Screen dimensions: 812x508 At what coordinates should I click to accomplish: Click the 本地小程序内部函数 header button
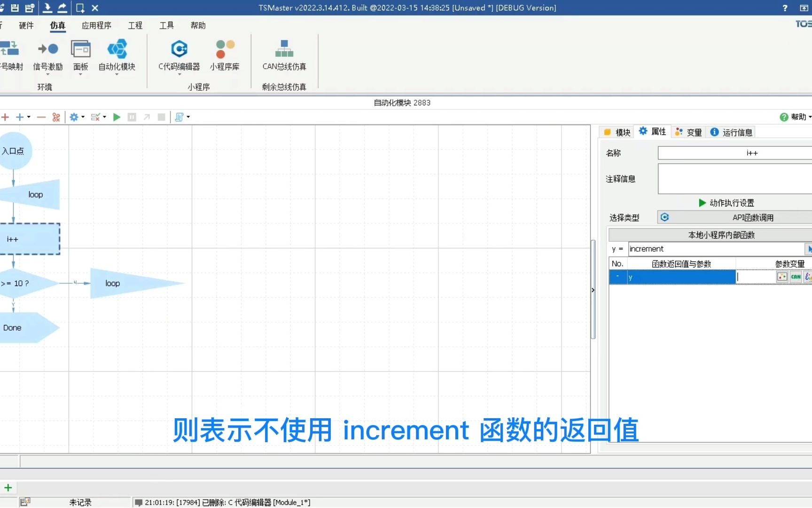coord(710,235)
